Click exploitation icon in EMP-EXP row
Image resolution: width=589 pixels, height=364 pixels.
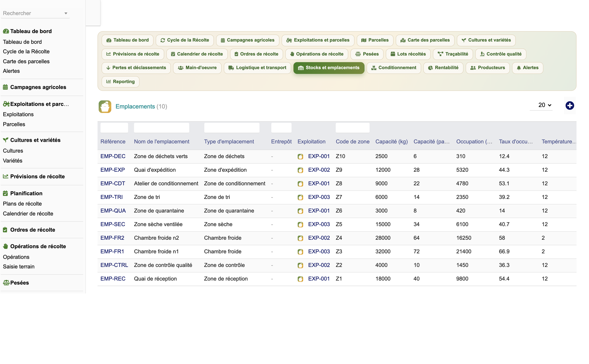300,170
